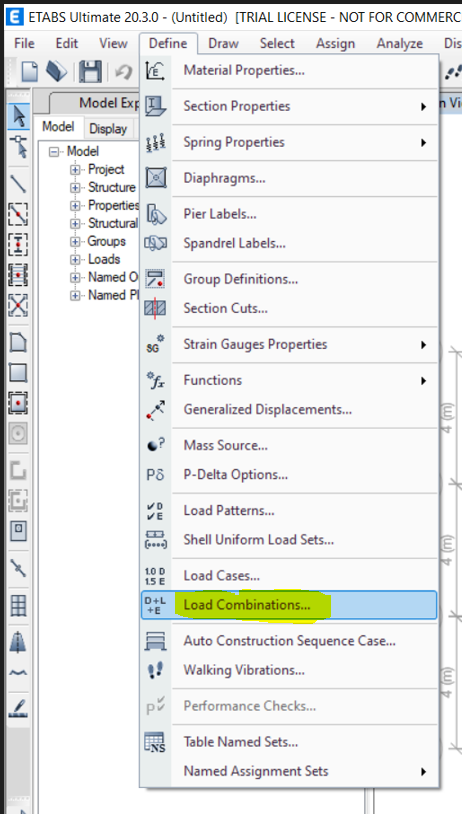Choose Pier Labels menu entry
Screen dimensions: 462x814
[x=289, y=214]
